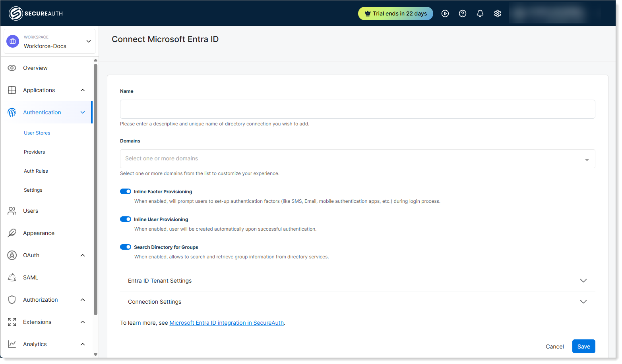The height and width of the screenshot is (364, 622).
Task: Open the help question mark icon
Action: click(463, 13)
